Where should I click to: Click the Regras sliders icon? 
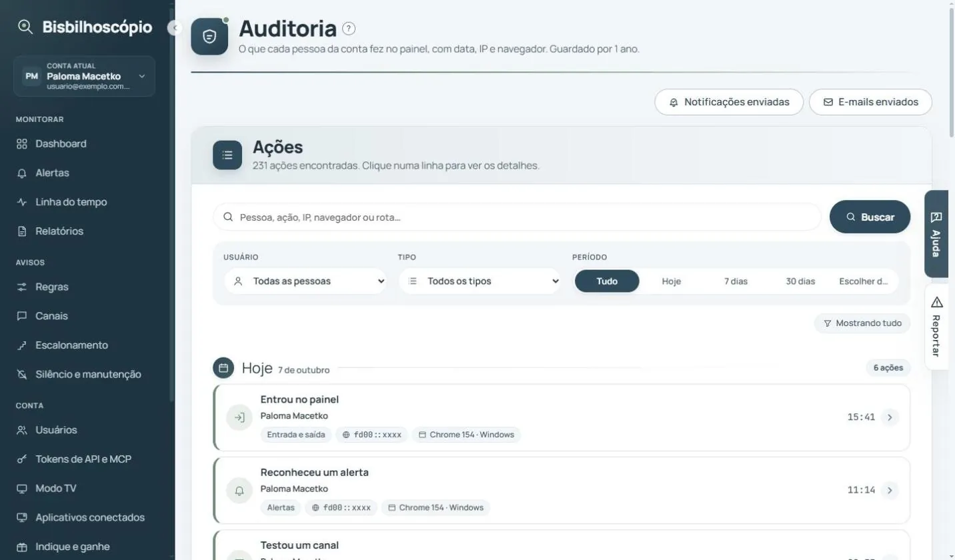[22, 287]
